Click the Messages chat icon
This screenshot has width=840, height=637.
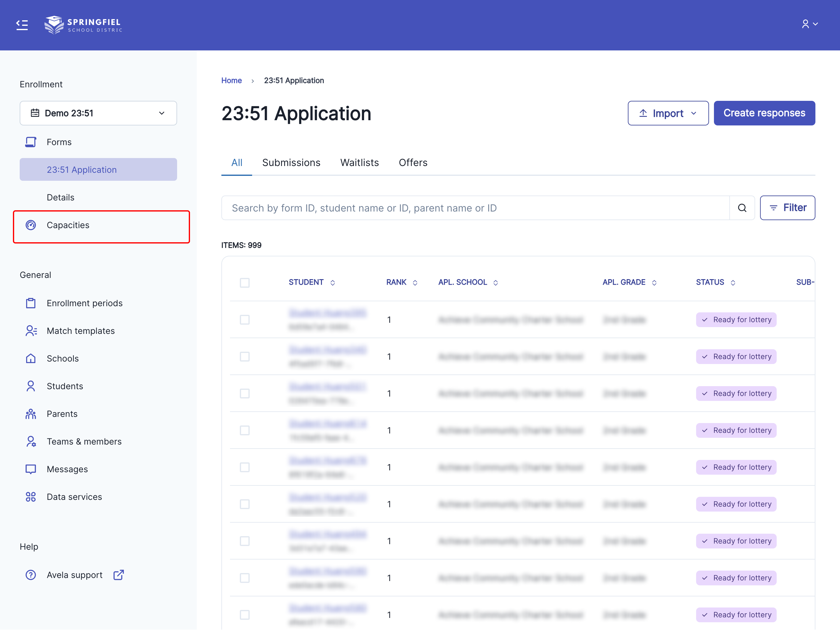point(31,469)
